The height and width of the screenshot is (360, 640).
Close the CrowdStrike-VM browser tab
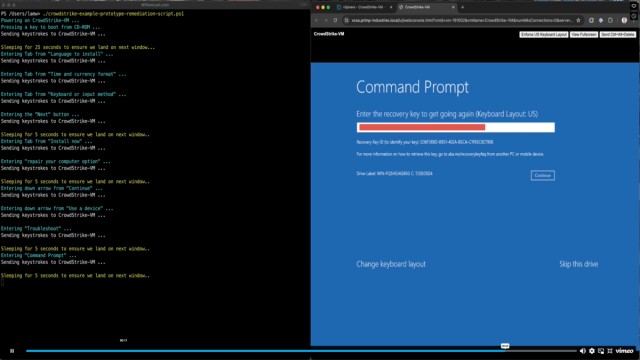coord(453,7)
